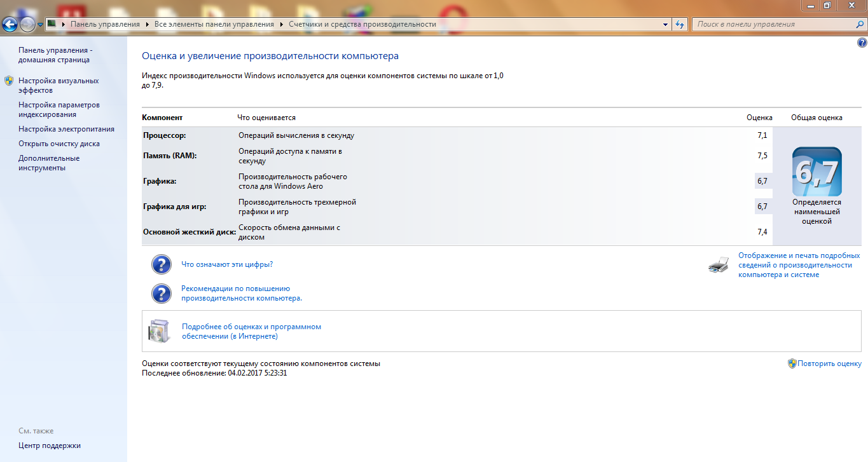This screenshot has width=868, height=462.
Task: Click question icon beside "Рекомендации по повышению"
Action: [x=162, y=293]
